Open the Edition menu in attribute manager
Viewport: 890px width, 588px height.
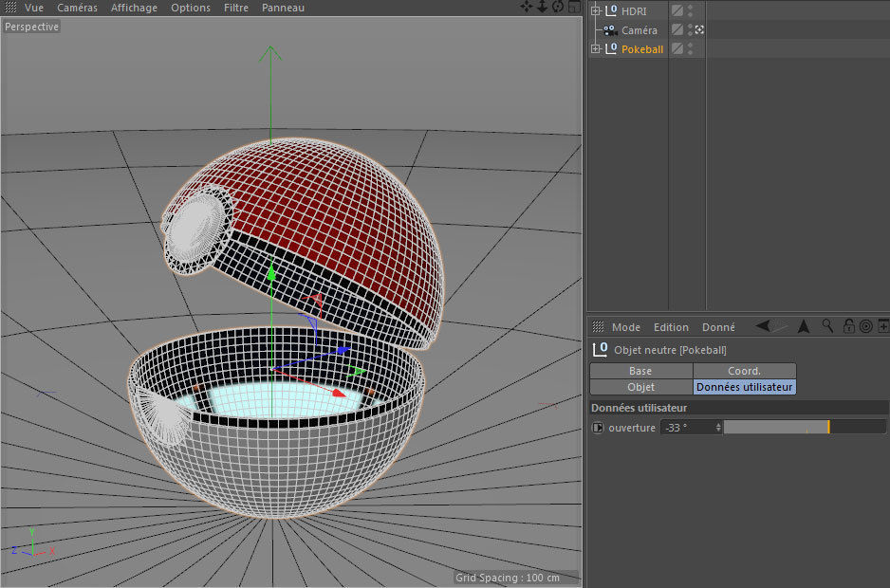point(671,327)
